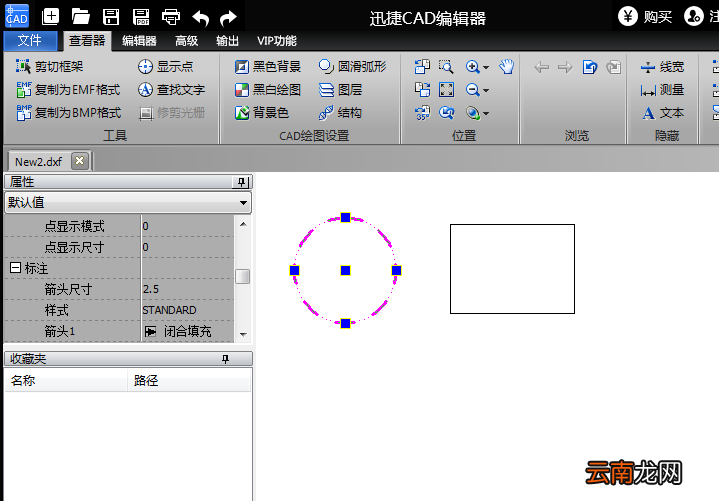This screenshot has width=719, height=501.
Task: Pin the 属性 properties panel
Action: tap(241, 182)
